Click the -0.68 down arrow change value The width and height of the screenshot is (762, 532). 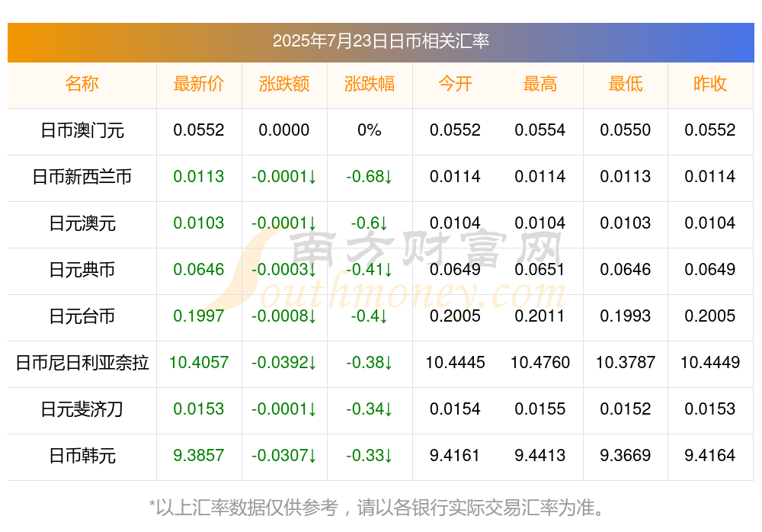point(370,177)
